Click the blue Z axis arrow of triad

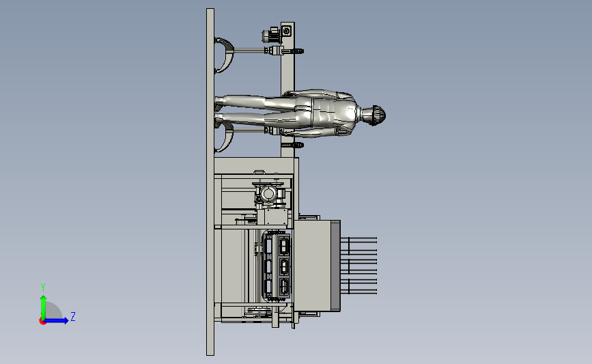point(57,320)
